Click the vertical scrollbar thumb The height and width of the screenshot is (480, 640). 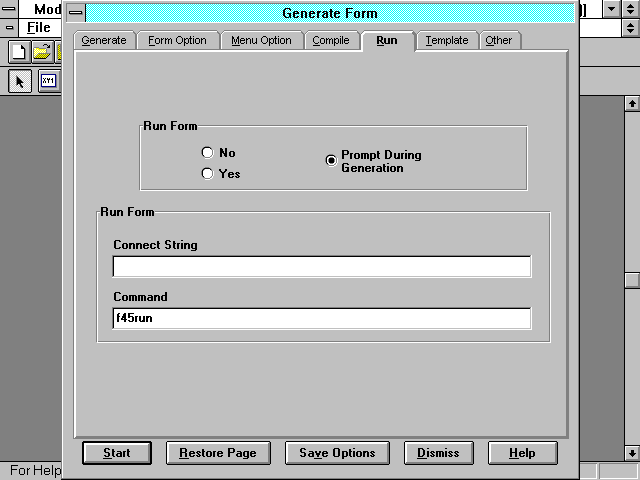[631, 281]
